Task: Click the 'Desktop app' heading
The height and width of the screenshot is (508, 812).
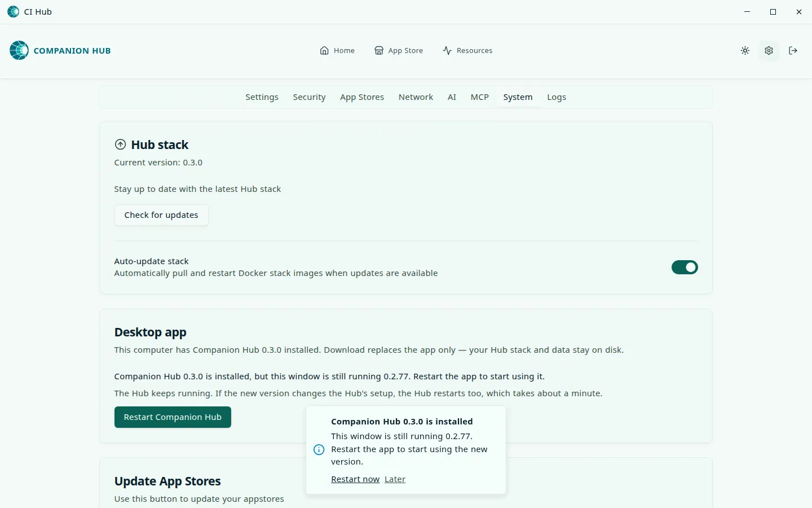Action: [150, 332]
